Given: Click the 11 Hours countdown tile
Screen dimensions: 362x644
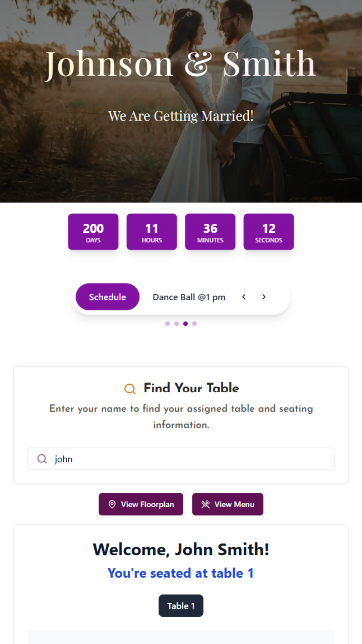Looking at the screenshot, I should (x=152, y=231).
